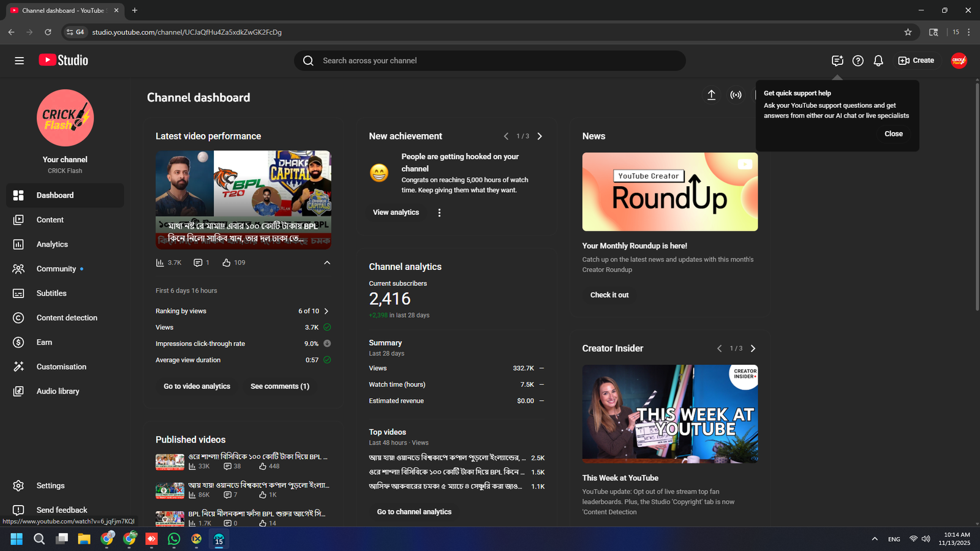Select Earn from the left menu
980x551 pixels.
point(44,342)
